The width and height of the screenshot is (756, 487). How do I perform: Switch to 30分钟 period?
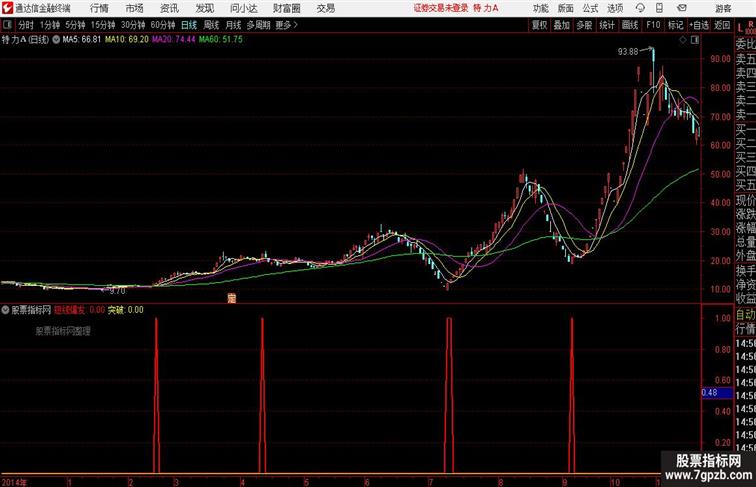tap(133, 25)
